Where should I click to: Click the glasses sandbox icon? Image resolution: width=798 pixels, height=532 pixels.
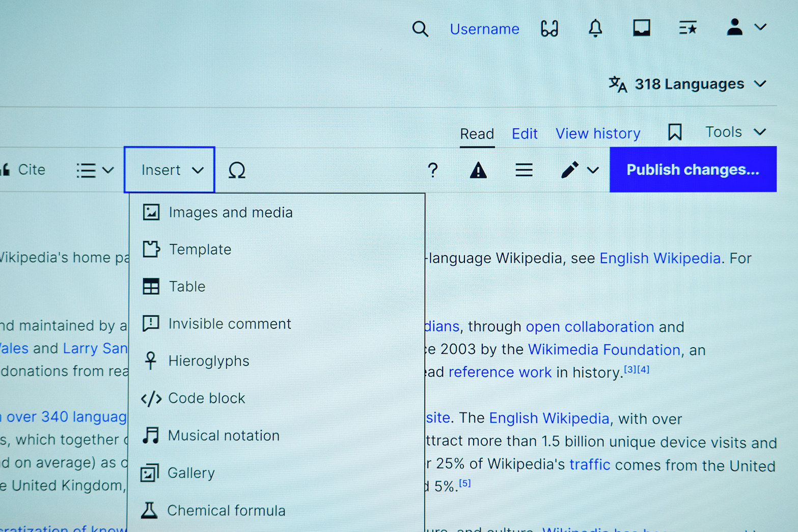[x=549, y=29]
